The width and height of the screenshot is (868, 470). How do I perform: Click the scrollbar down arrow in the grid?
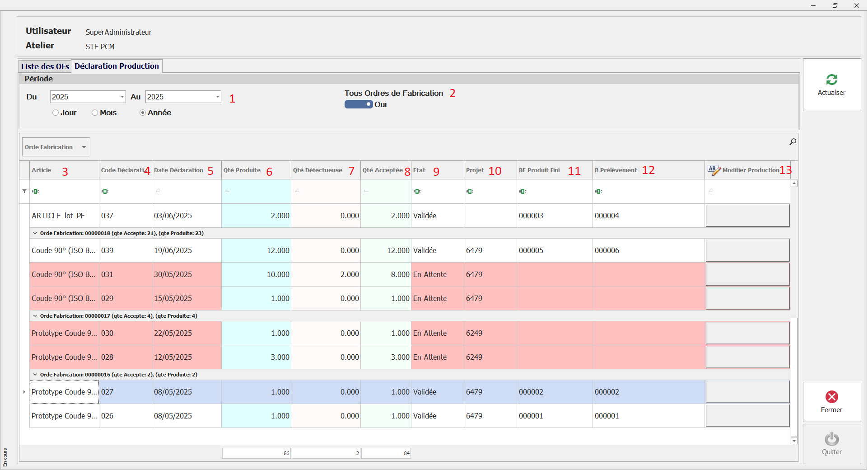pyautogui.click(x=794, y=441)
